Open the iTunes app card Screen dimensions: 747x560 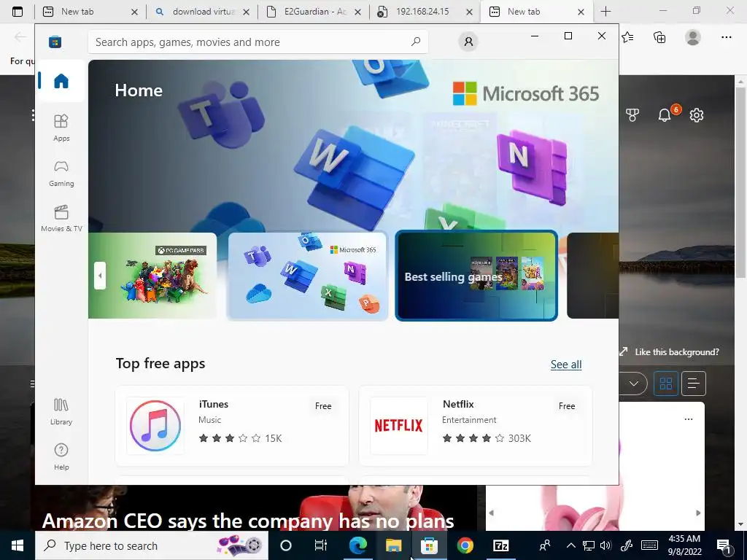click(x=232, y=426)
